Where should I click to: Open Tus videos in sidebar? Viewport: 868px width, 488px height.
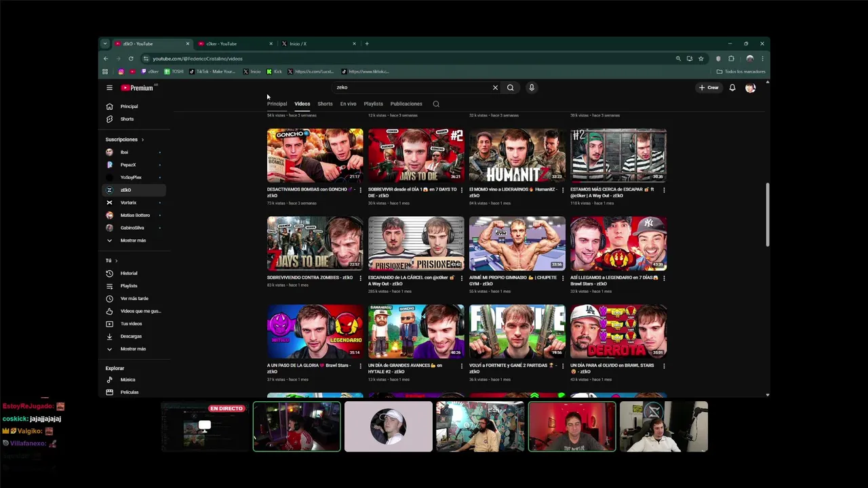(131, 323)
